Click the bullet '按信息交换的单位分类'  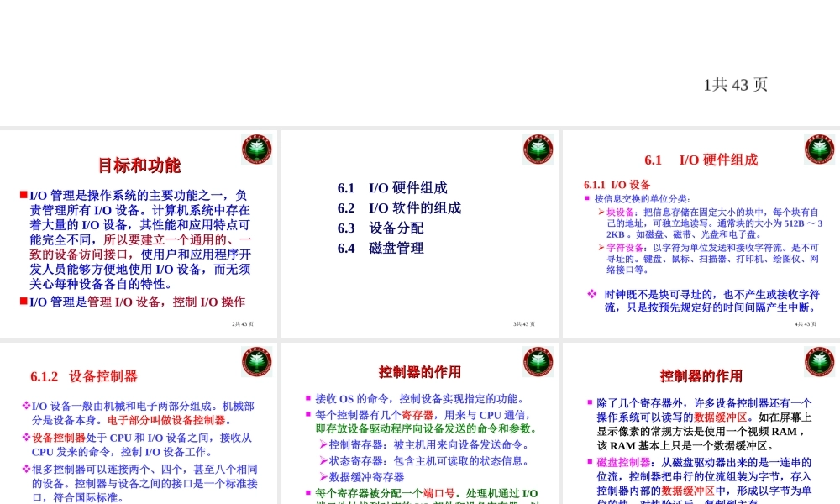coord(643,199)
